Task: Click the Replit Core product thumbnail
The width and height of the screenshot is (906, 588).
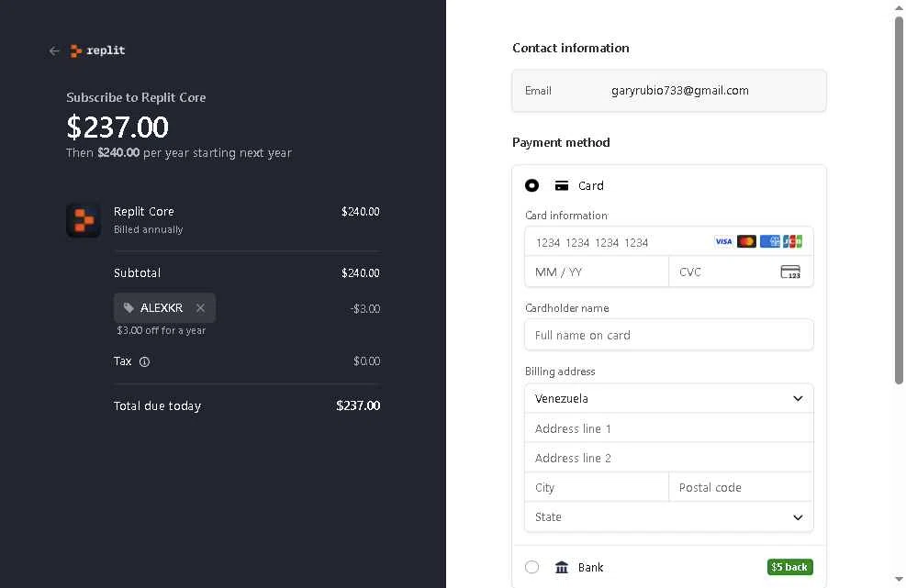Action: 84,220
